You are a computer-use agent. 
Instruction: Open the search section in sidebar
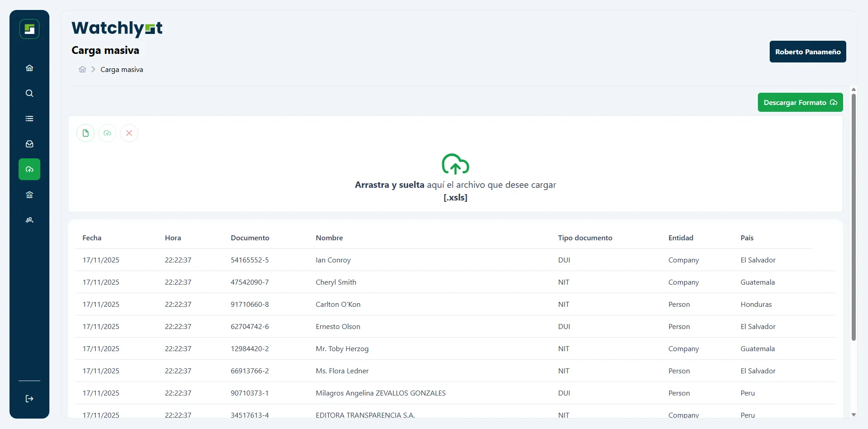coord(29,93)
